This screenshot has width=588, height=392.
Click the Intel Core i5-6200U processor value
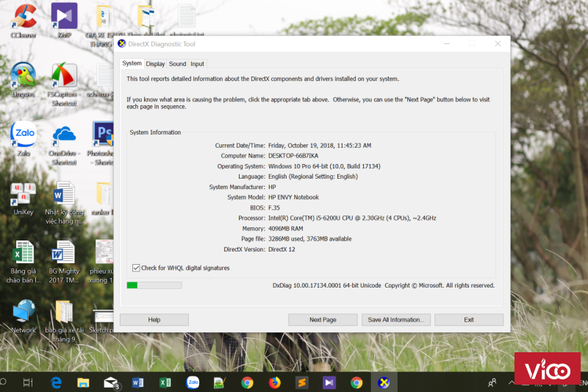click(x=352, y=218)
